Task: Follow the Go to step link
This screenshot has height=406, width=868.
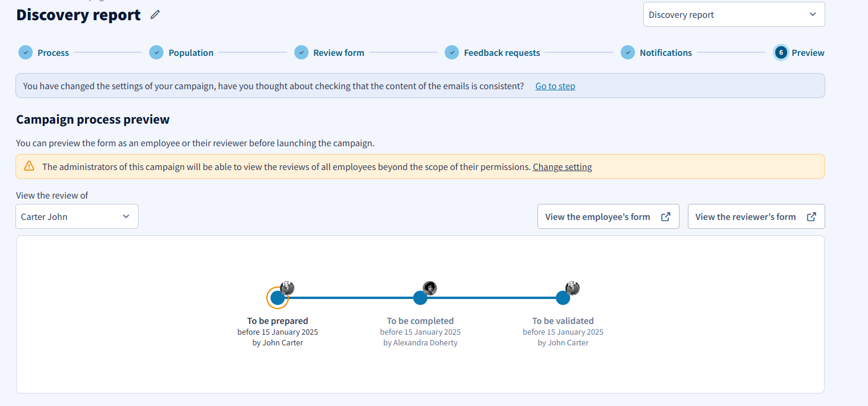Action: [x=555, y=86]
